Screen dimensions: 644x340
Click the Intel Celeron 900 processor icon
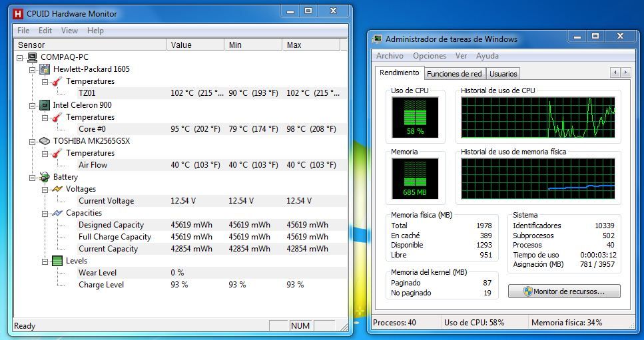[x=45, y=105]
